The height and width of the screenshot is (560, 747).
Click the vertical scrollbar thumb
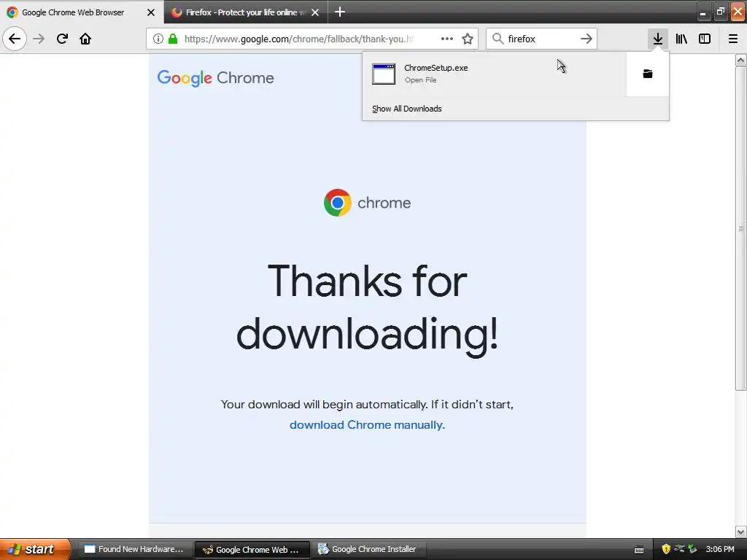(x=740, y=228)
